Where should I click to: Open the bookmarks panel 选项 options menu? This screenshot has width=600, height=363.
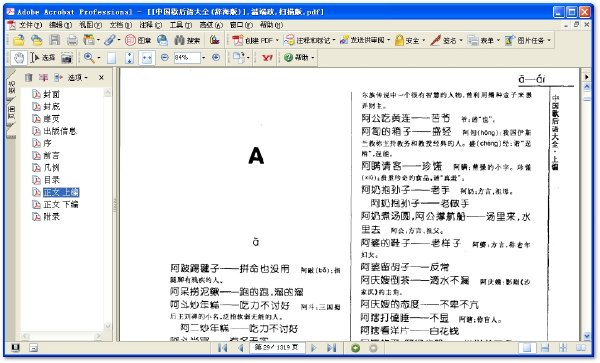click(x=78, y=78)
